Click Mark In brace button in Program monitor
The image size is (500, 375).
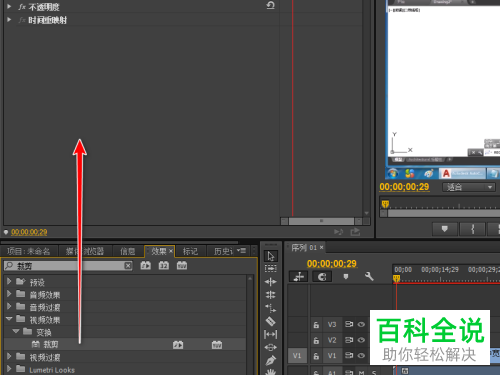[472, 229]
